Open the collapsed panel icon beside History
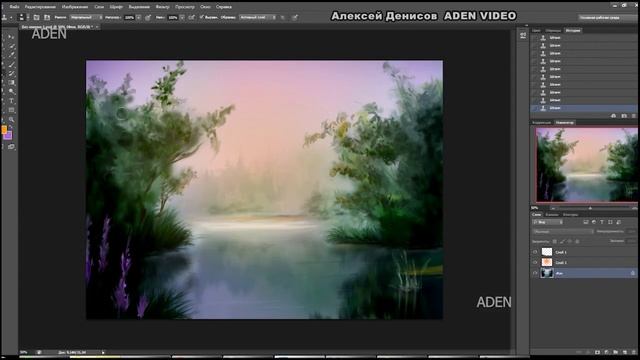This screenshot has width=640, height=360. coord(523,36)
